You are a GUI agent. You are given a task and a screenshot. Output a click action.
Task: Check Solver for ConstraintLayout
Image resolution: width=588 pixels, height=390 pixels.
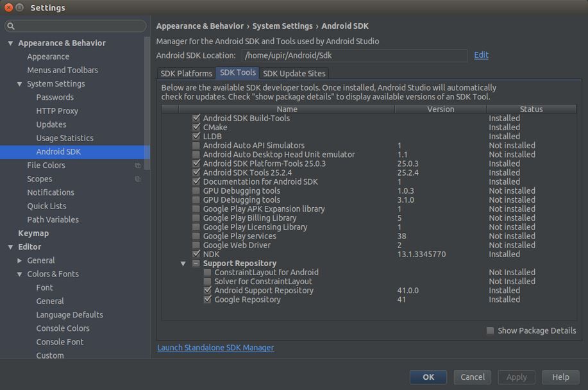tap(207, 281)
